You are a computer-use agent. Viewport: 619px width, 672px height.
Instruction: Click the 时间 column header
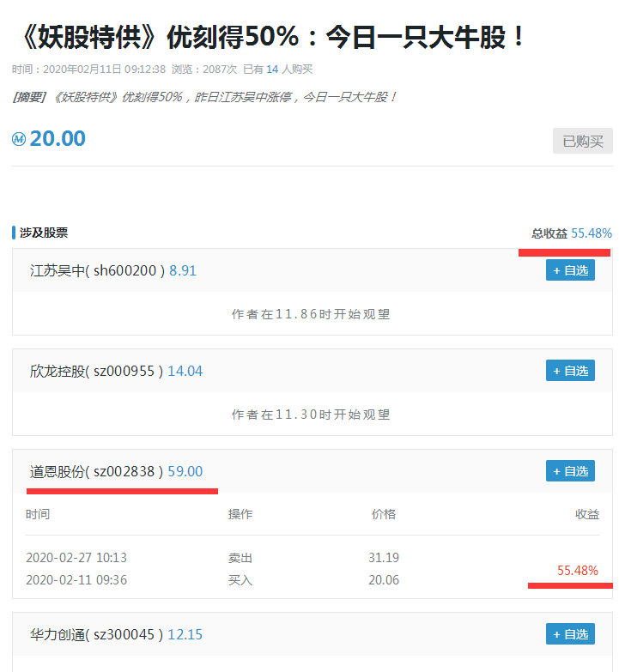point(38,514)
